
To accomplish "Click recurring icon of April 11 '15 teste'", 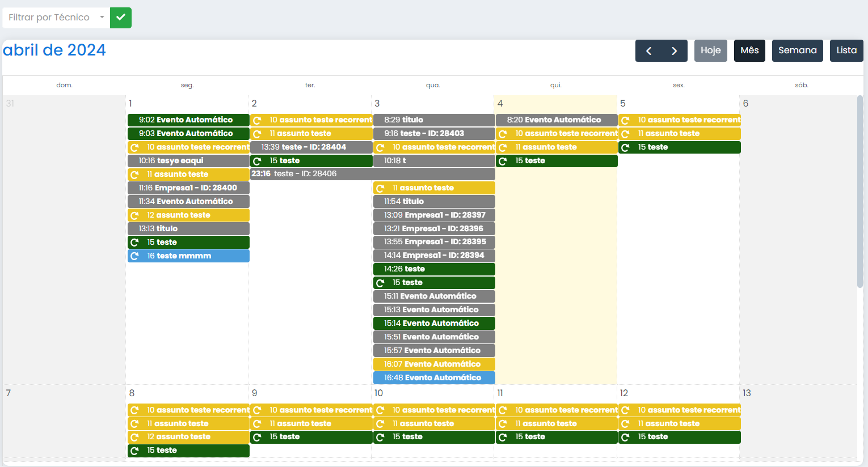I will point(503,437).
